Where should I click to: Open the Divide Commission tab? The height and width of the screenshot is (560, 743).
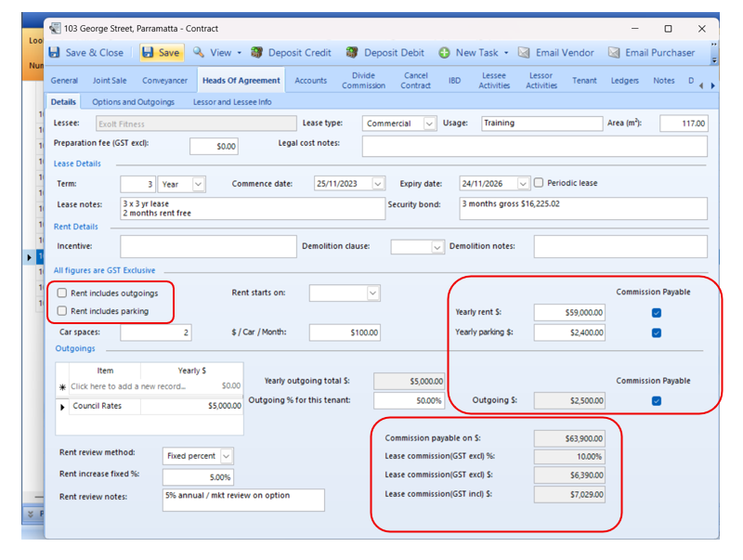point(363,80)
